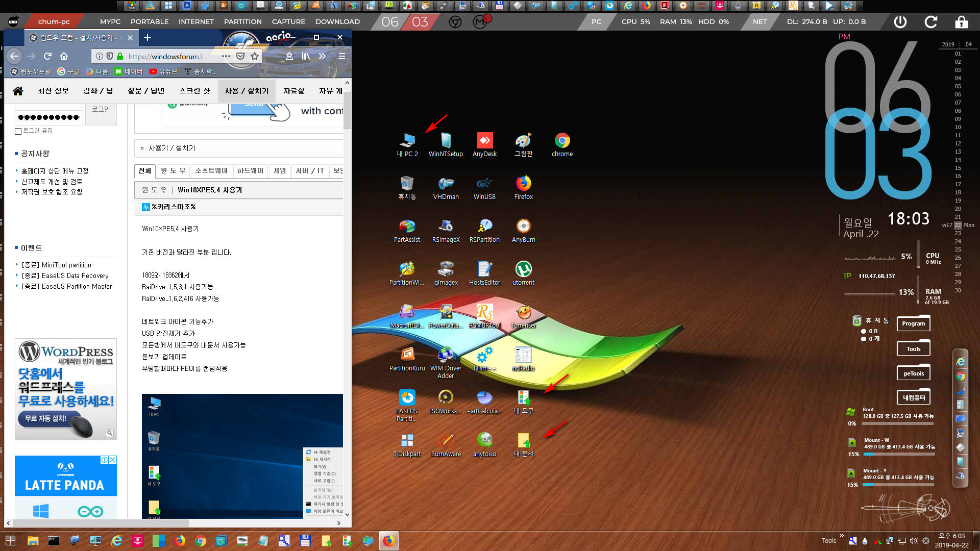Open the CAPTURE menu in top bar
The height and width of the screenshot is (551, 980).
point(288,22)
